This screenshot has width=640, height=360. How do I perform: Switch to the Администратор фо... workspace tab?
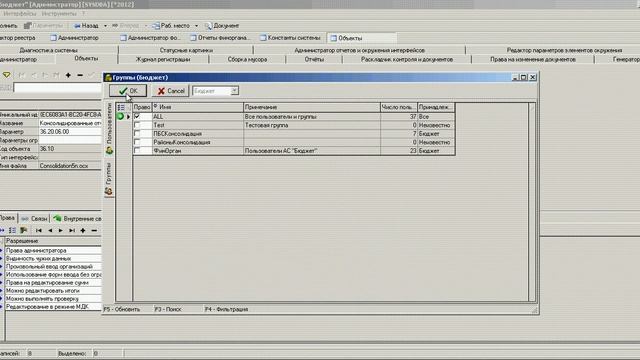click(x=150, y=38)
